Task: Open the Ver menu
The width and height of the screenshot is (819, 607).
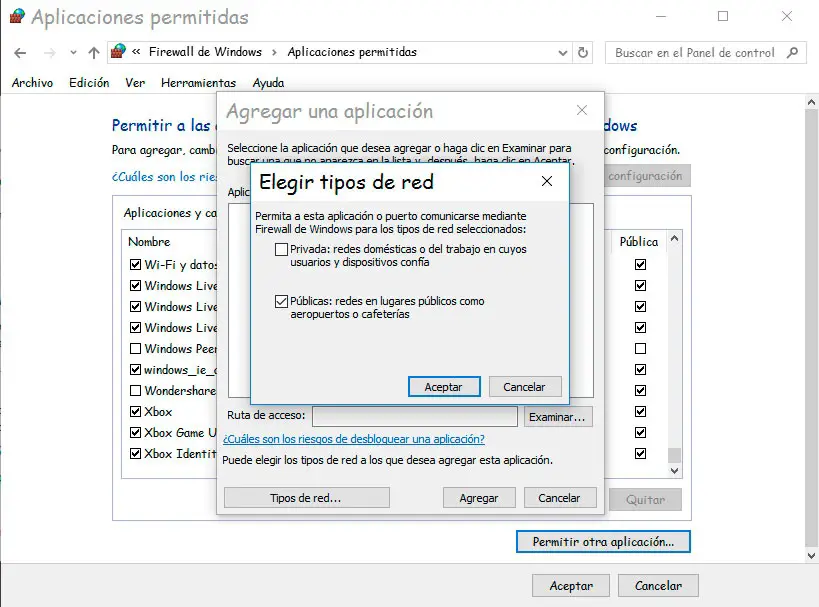Action: 135,83
